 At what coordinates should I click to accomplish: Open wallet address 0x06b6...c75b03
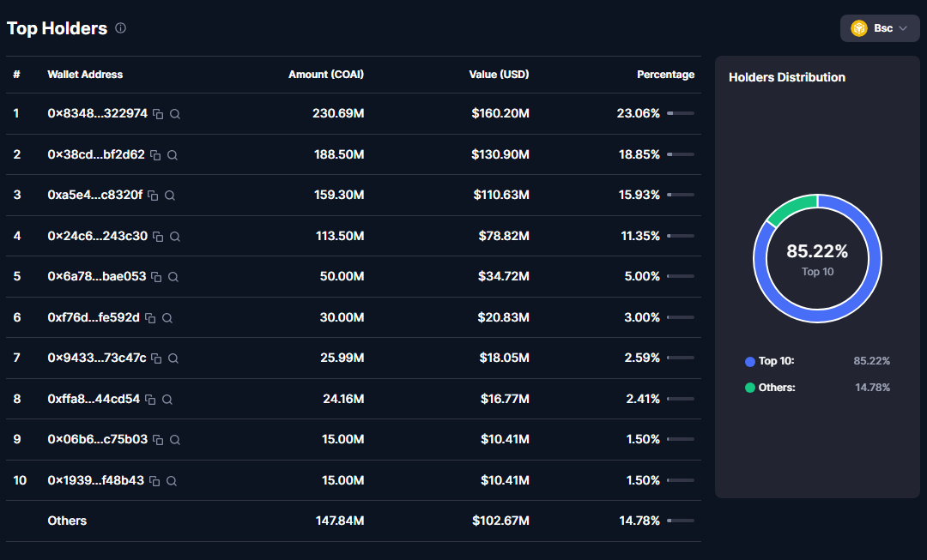pos(97,439)
